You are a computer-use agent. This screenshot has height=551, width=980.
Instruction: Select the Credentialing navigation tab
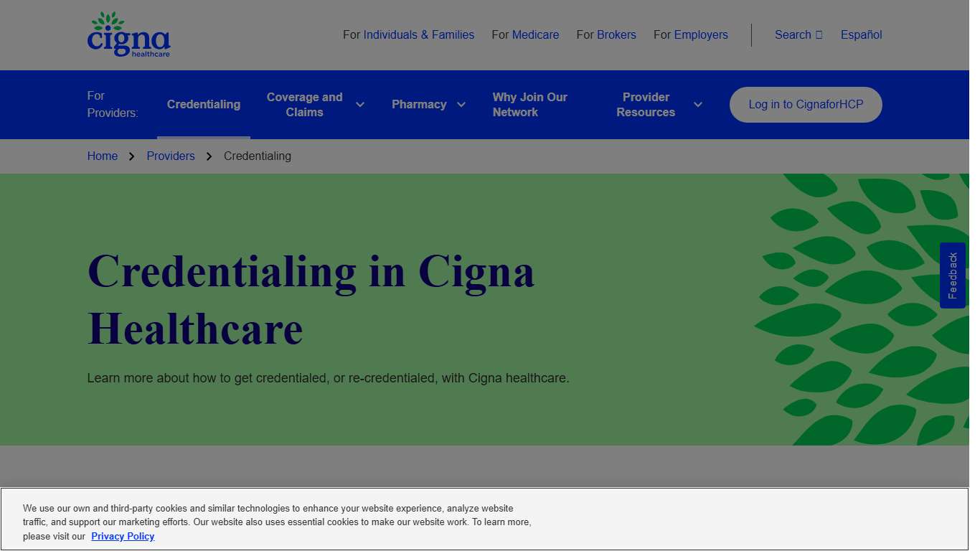(203, 104)
